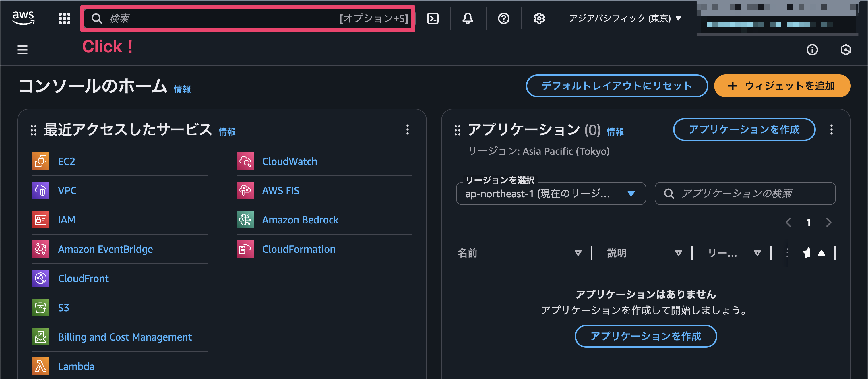Go to next applications page arrow

click(829, 222)
